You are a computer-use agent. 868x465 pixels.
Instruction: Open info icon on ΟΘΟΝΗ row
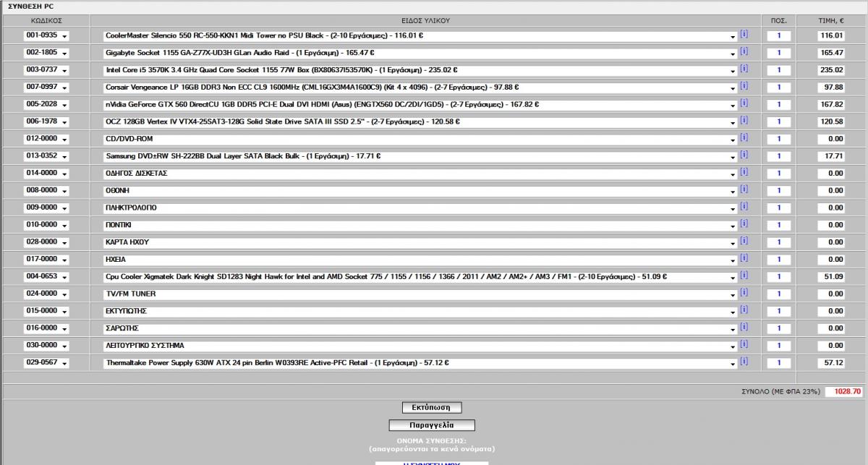[x=744, y=189]
